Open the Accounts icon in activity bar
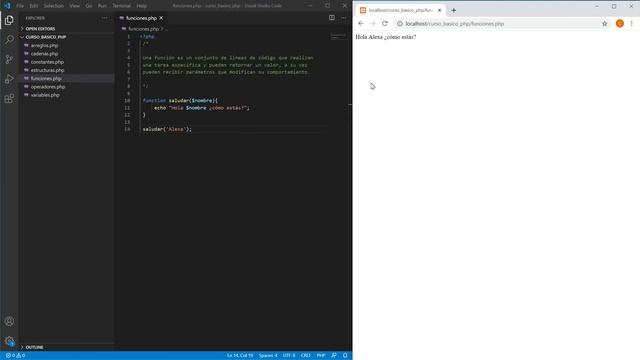Image resolution: width=640 pixels, height=360 pixels. (x=9, y=321)
